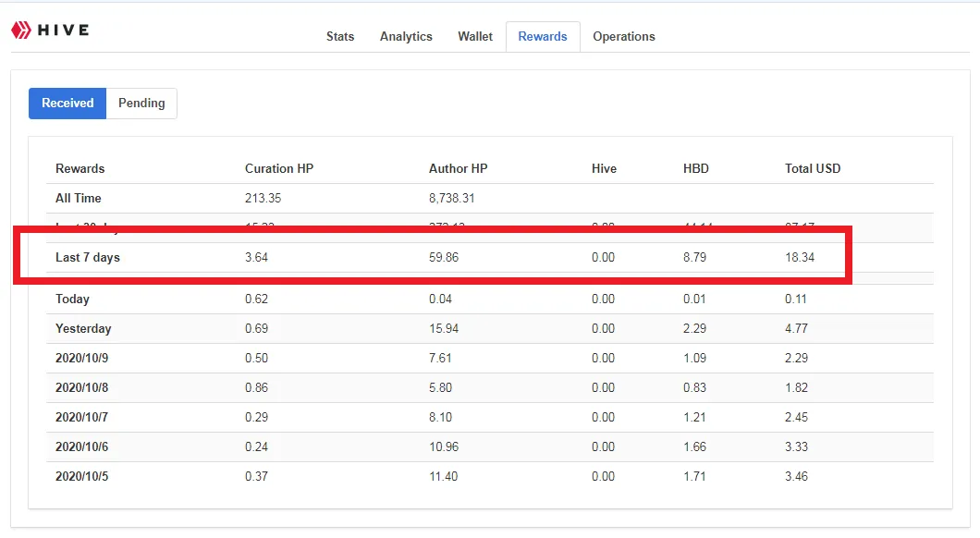
Task: Select the 2020/10/7 row label
Action: point(82,418)
